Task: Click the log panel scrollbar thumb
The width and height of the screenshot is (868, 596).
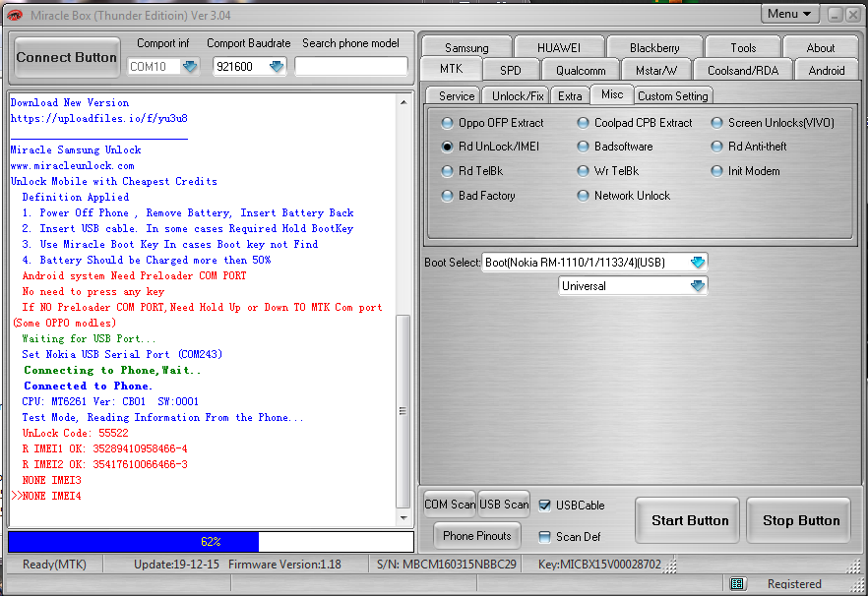Action: (x=403, y=411)
